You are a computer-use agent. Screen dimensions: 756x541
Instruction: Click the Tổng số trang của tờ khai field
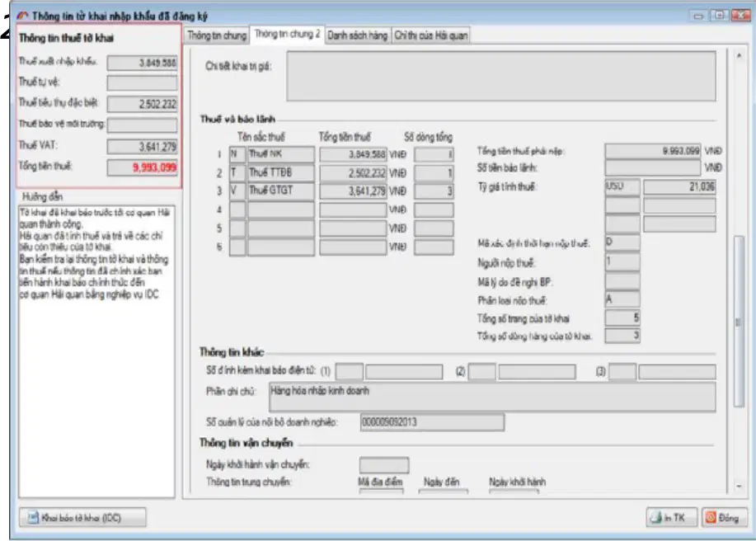(x=622, y=318)
